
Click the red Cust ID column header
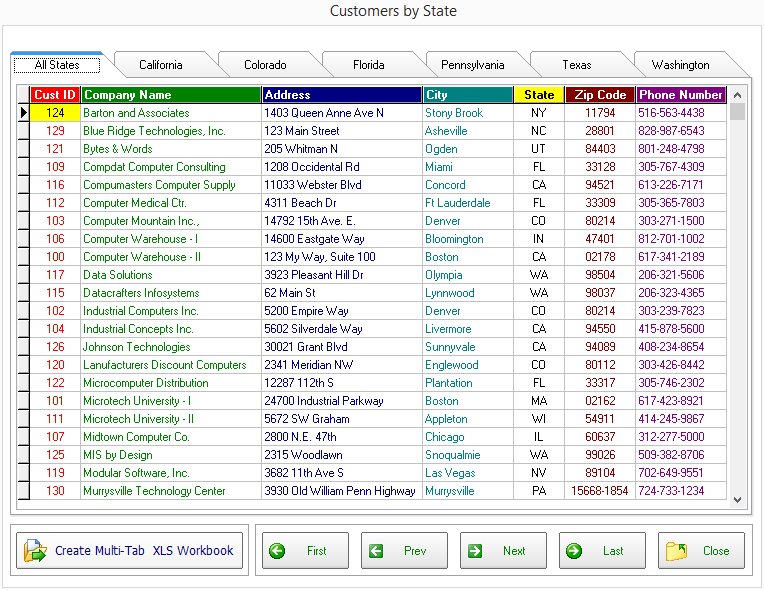pyautogui.click(x=55, y=95)
